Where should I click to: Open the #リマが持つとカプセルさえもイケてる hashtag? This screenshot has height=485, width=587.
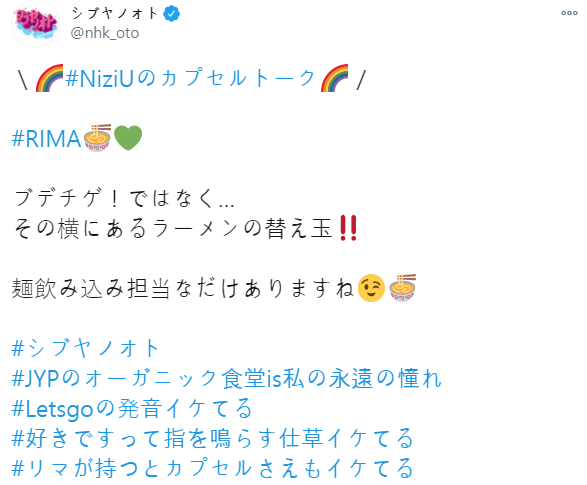pyautogui.click(x=213, y=468)
